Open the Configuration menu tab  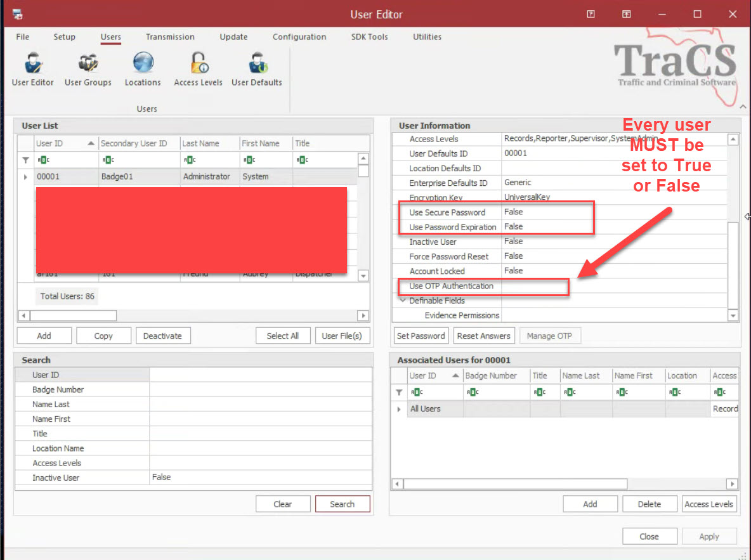coord(299,37)
